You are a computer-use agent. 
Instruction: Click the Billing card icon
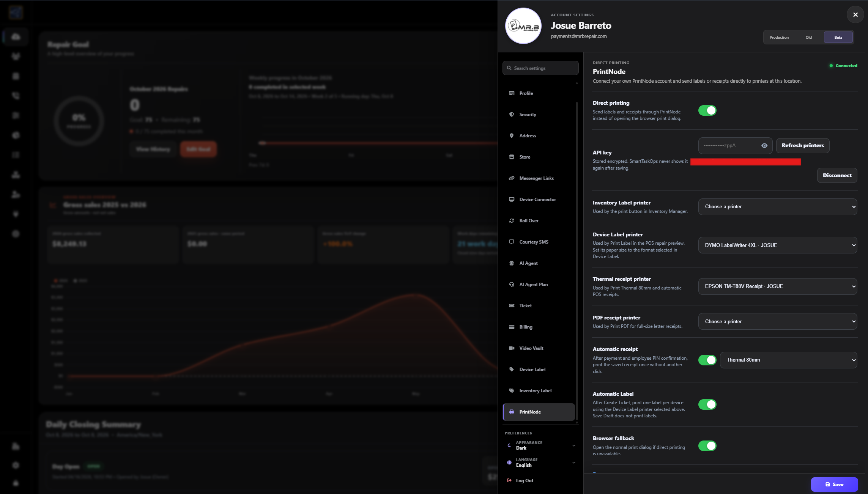pyautogui.click(x=512, y=327)
